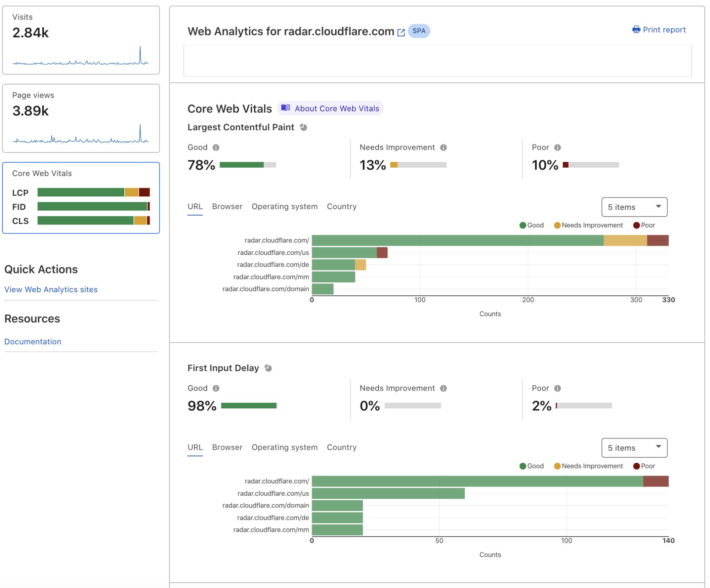This screenshot has height=588, width=710.
Task: Click the LCP Poor 10% progress bar
Action: coord(591,165)
